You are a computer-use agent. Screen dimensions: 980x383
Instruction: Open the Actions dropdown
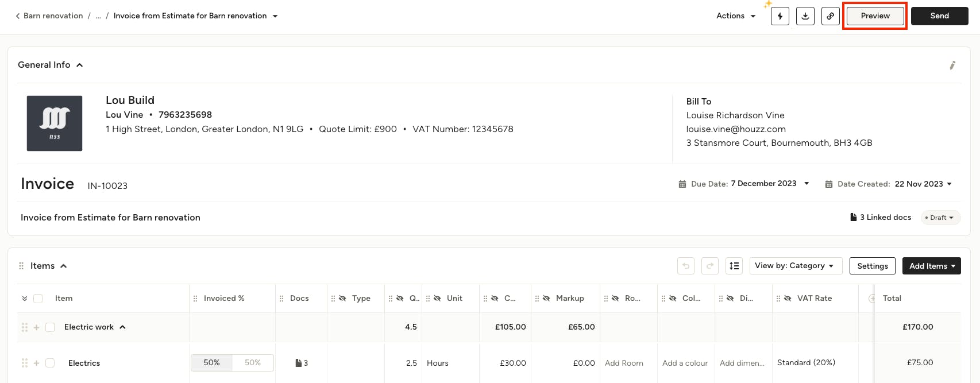point(736,16)
